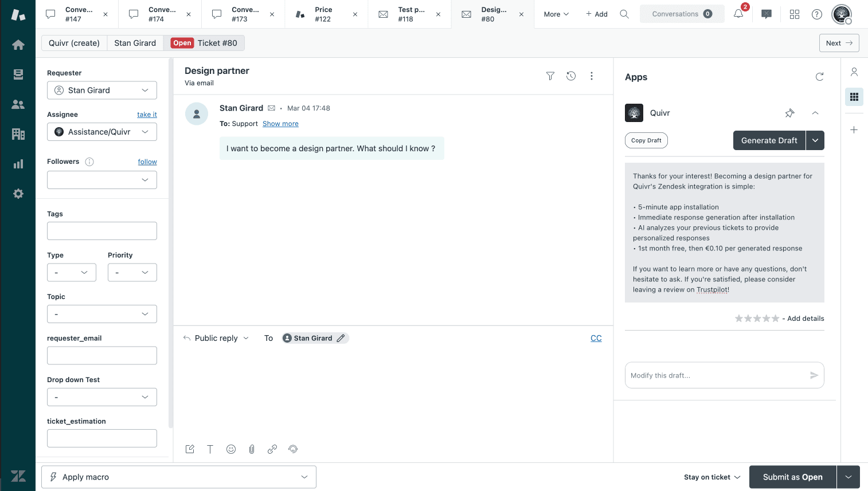Image resolution: width=868 pixels, height=491 pixels.
Task: Open Drop down Test field
Action: [x=102, y=397]
